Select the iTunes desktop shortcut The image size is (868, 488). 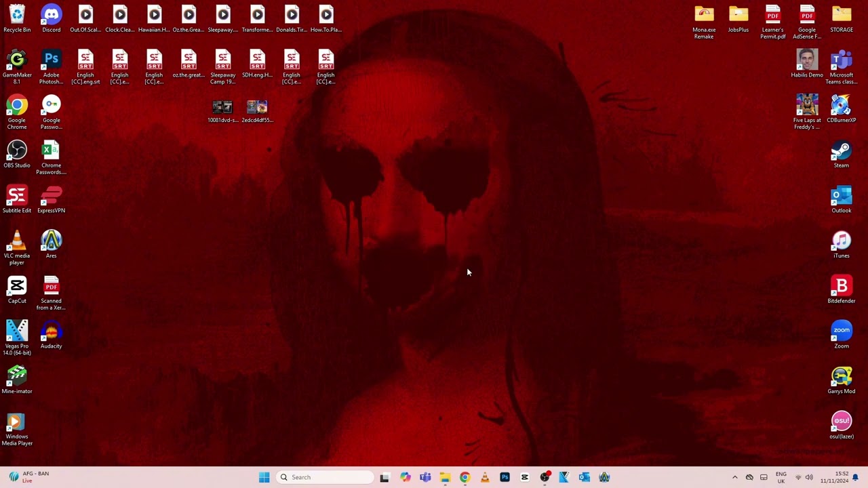tap(841, 245)
